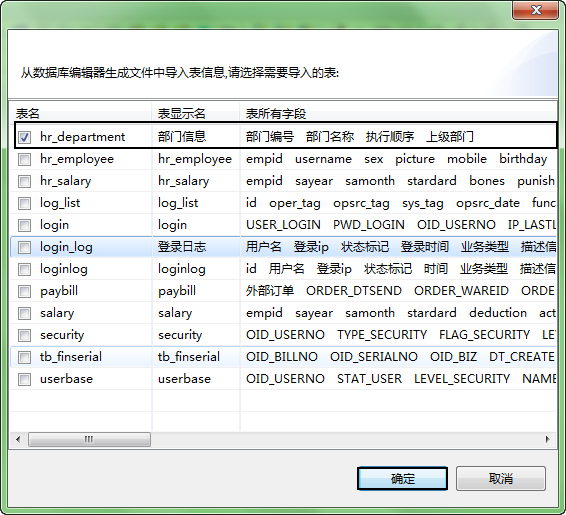Select the login name in 表名 column
566x515 pixels.
[54, 225]
